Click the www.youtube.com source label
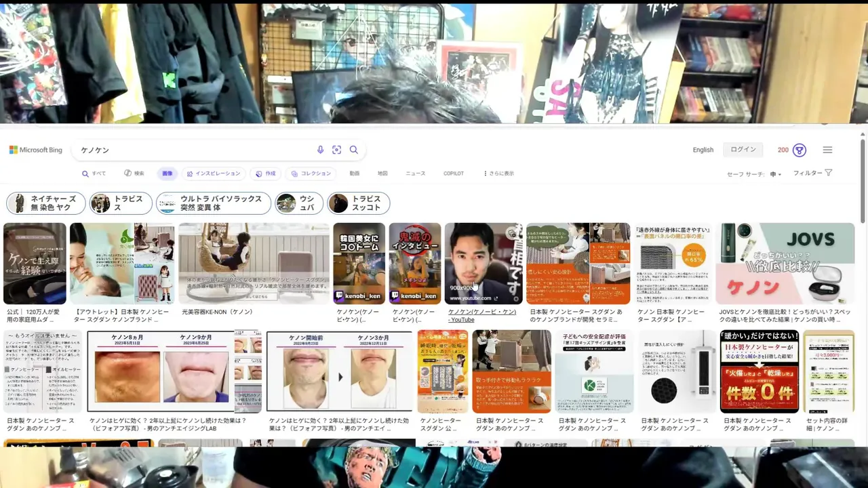The width and height of the screenshot is (868, 488). click(x=473, y=298)
